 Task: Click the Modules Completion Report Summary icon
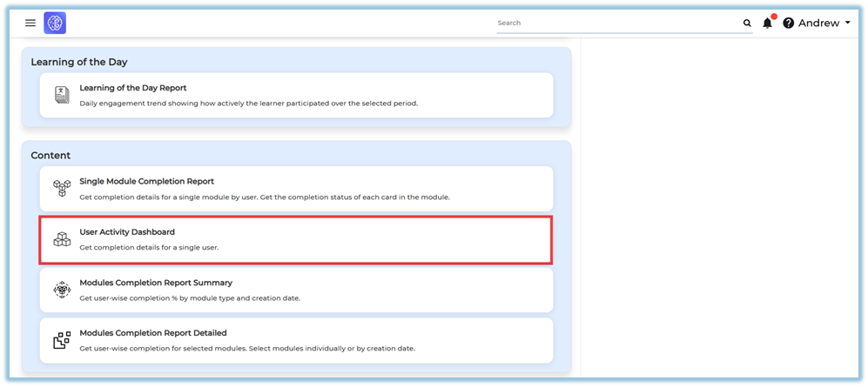pos(62,290)
